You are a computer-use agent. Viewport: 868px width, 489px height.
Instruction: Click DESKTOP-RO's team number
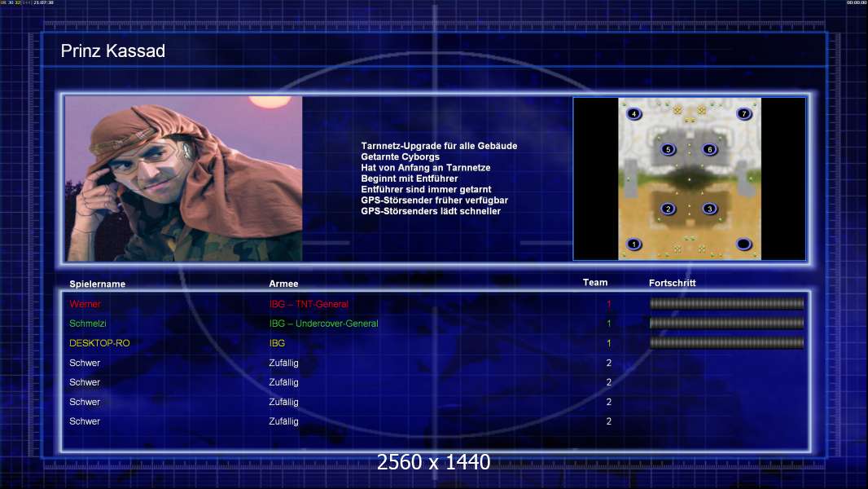point(609,343)
